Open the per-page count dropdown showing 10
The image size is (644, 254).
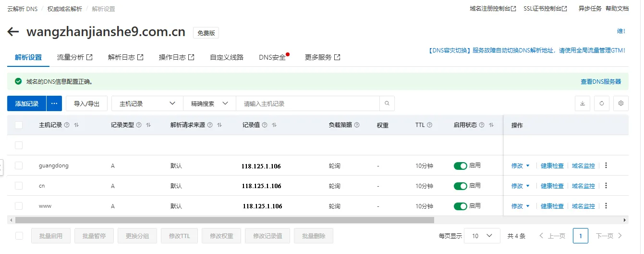[482, 236]
